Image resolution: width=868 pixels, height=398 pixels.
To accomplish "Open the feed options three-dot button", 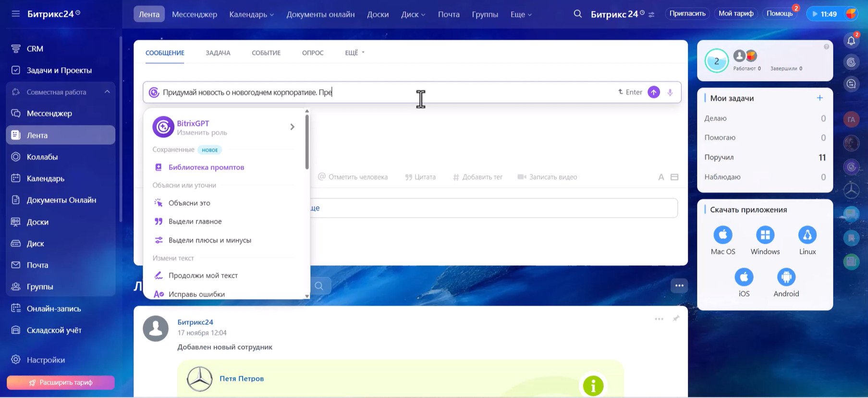I will tap(679, 286).
